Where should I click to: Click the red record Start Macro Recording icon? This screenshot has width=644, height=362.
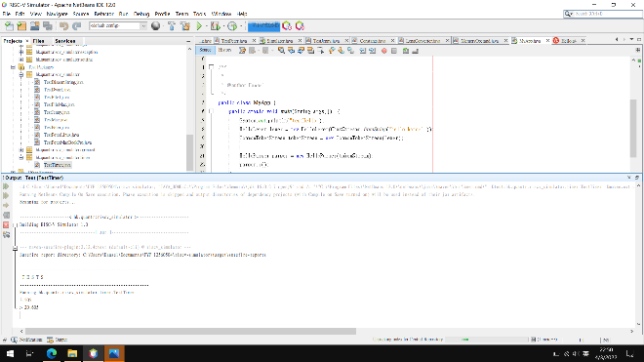click(384, 51)
